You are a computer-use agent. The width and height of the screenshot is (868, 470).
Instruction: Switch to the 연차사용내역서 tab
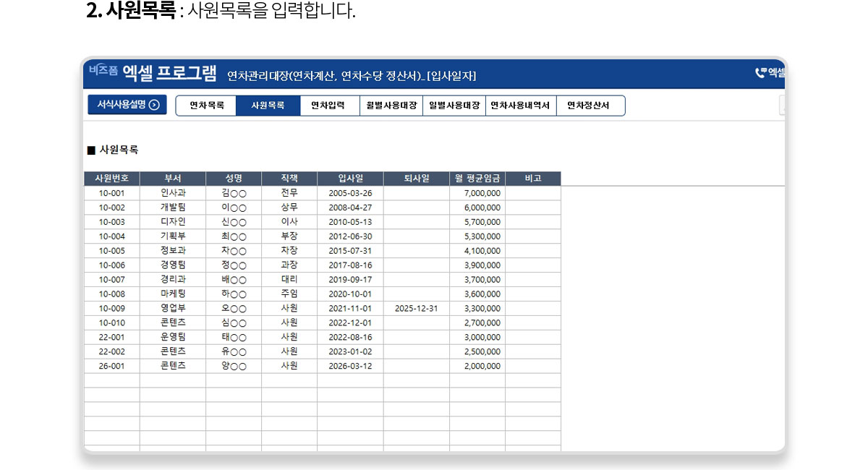pyautogui.click(x=521, y=106)
